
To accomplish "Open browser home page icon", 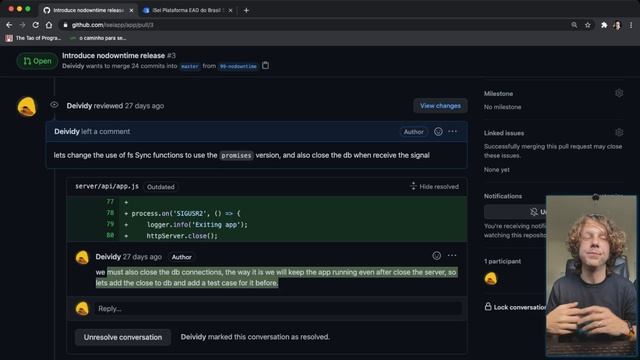I will click(49, 25).
